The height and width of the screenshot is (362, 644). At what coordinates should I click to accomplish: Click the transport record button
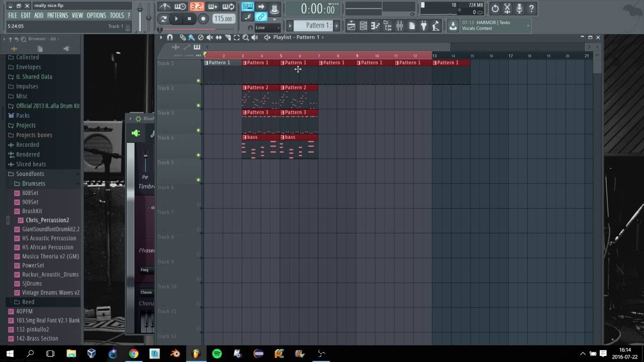(203, 19)
